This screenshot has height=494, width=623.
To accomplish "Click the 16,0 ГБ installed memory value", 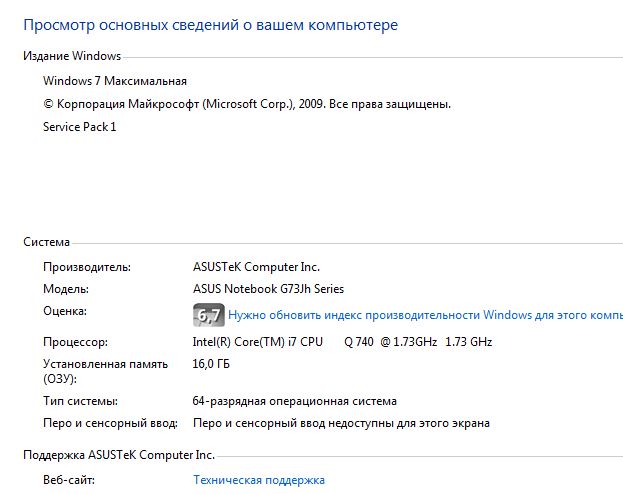I will pos(211,364).
